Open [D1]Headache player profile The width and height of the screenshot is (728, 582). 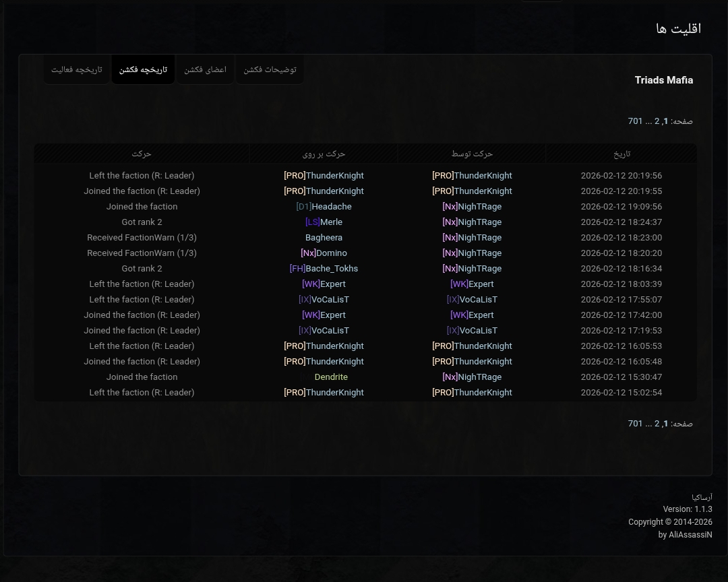click(x=324, y=207)
